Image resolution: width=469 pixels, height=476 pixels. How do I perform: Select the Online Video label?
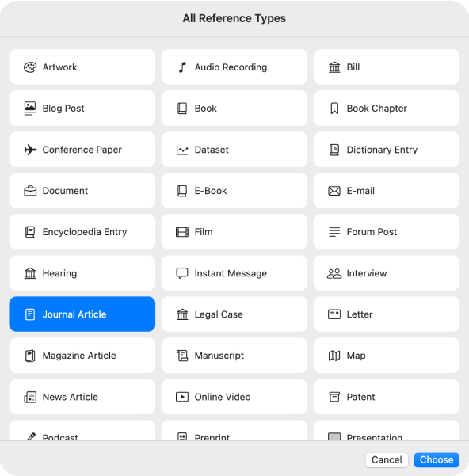click(223, 397)
